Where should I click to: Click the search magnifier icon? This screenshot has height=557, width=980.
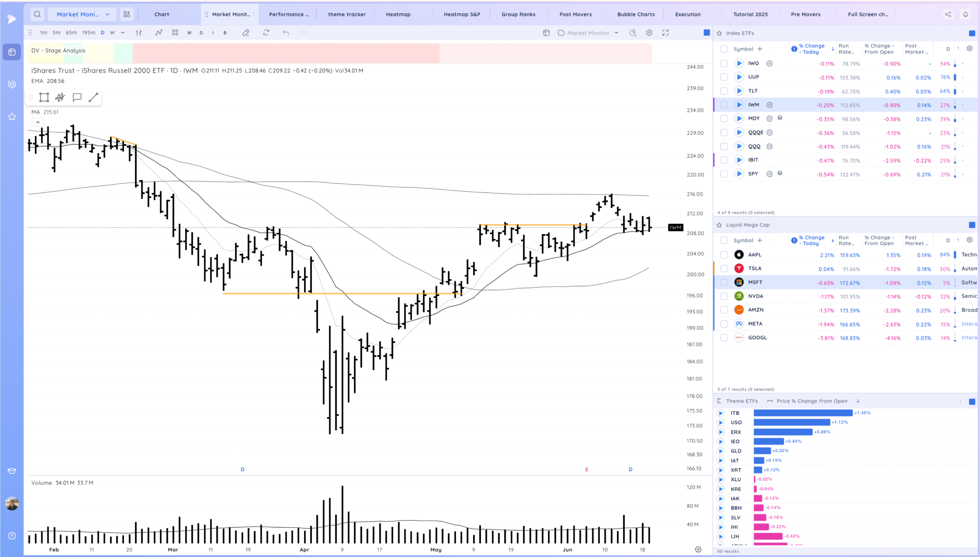point(37,14)
